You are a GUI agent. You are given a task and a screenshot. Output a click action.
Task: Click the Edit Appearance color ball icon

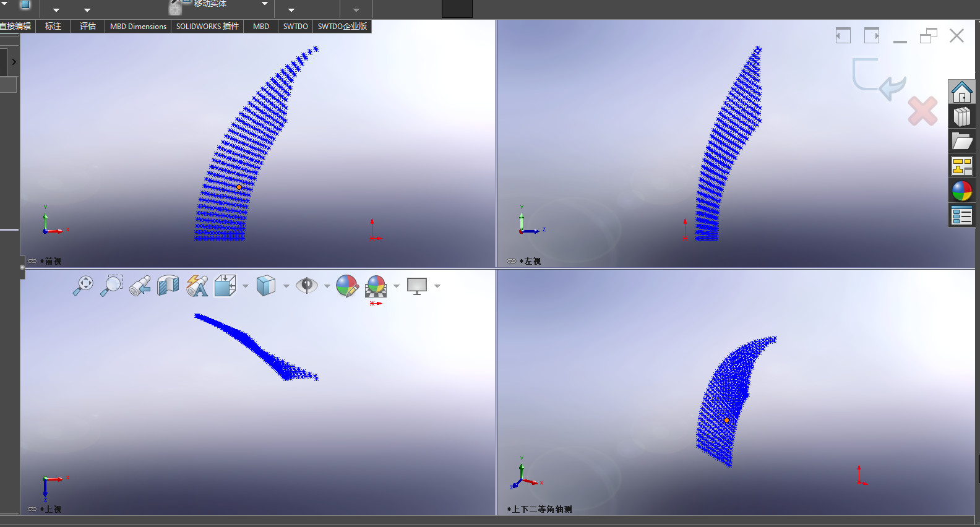tap(346, 285)
